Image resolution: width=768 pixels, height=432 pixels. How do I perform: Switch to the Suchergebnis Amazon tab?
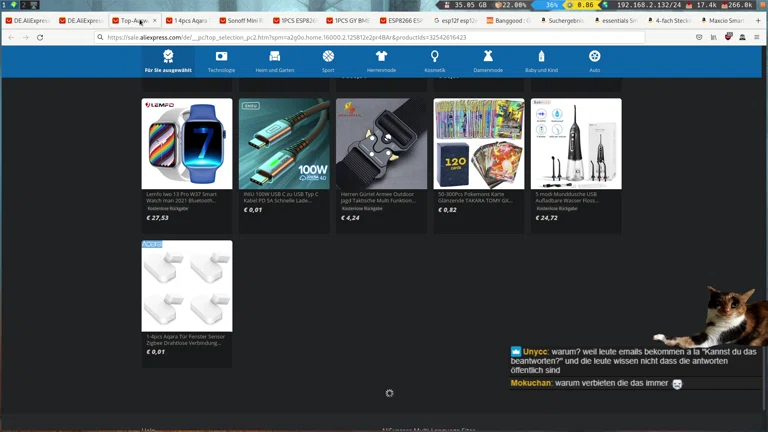tap(562, 21)
